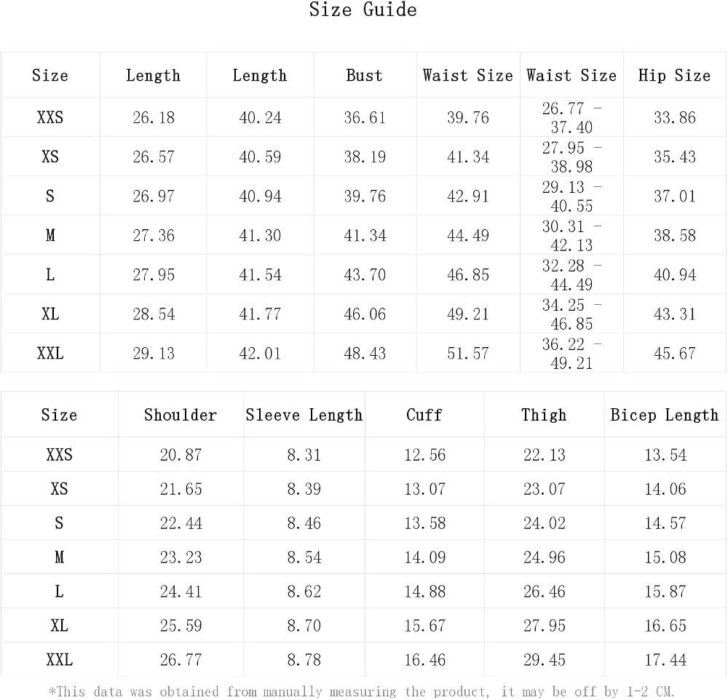Select the Bicep Length column header
Viewport: 728px width, 700px height.
pos(665,415)
